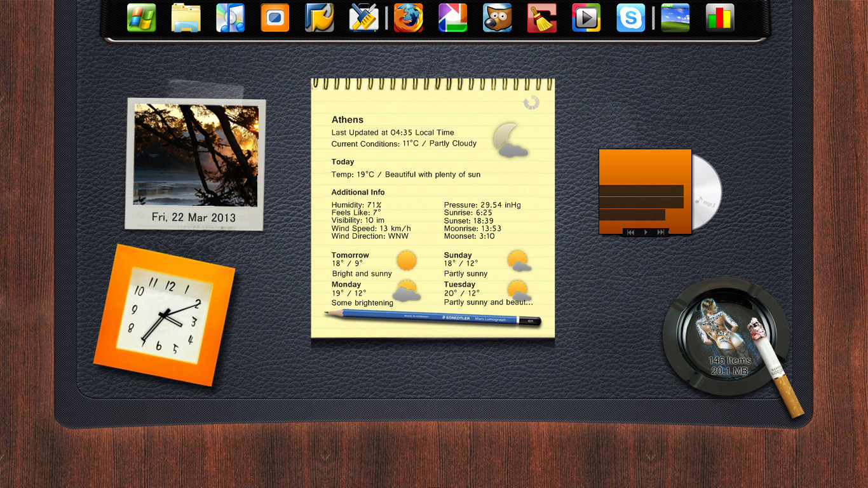The width and height of the screenshot is (868, 488).
Task: Start Skype from the dock
Action: (x=630, y=18)
